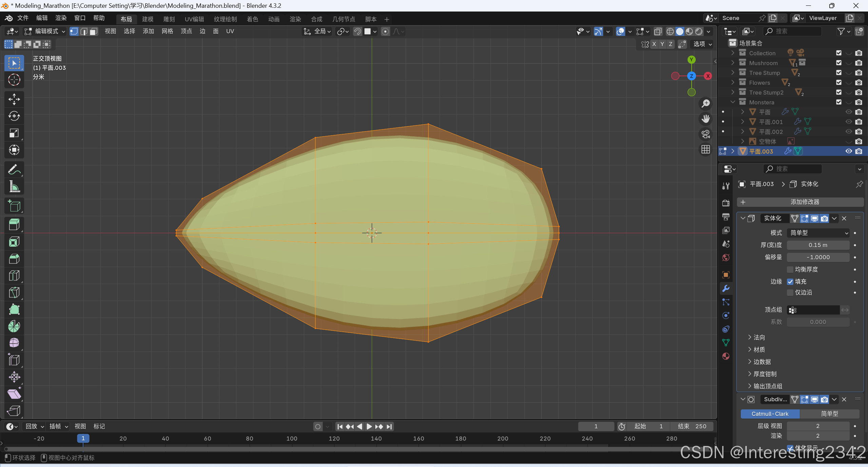Open the 网格 menu in header

point(167,32)
